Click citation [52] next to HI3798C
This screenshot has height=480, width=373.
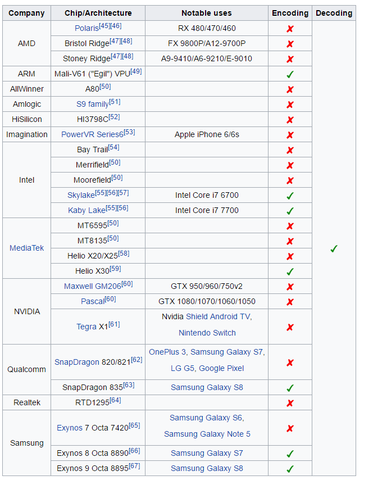tap(114, 117)
